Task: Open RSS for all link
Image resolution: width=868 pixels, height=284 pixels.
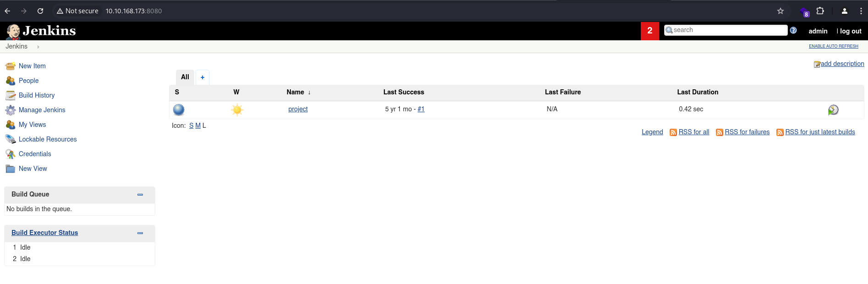Action: (x=694, y=132)
